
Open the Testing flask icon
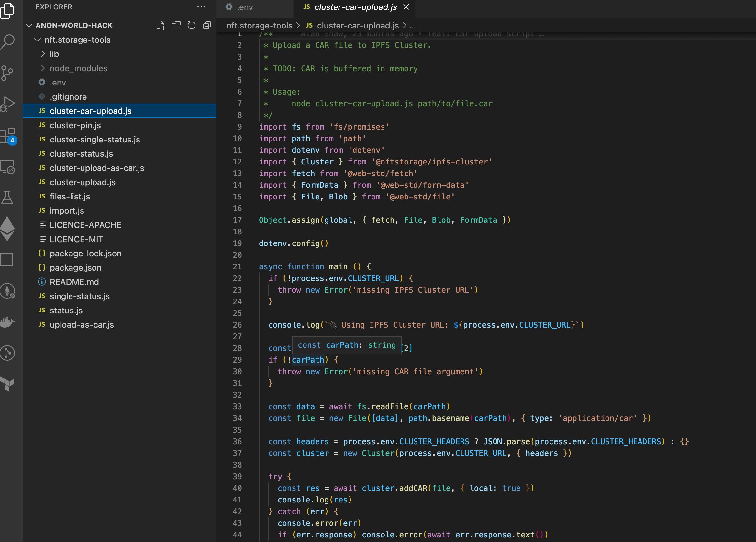tap(7, 198)
